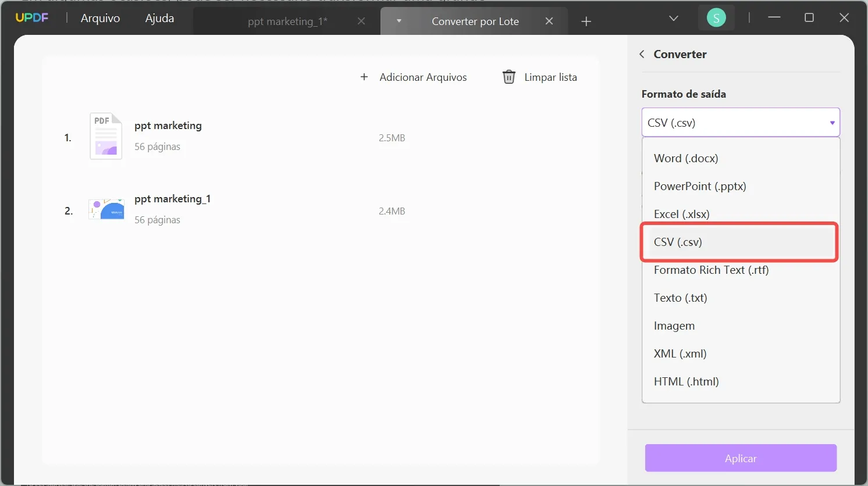
Task: Open a new tab with the plus icon
Action: tap(586, 21)
